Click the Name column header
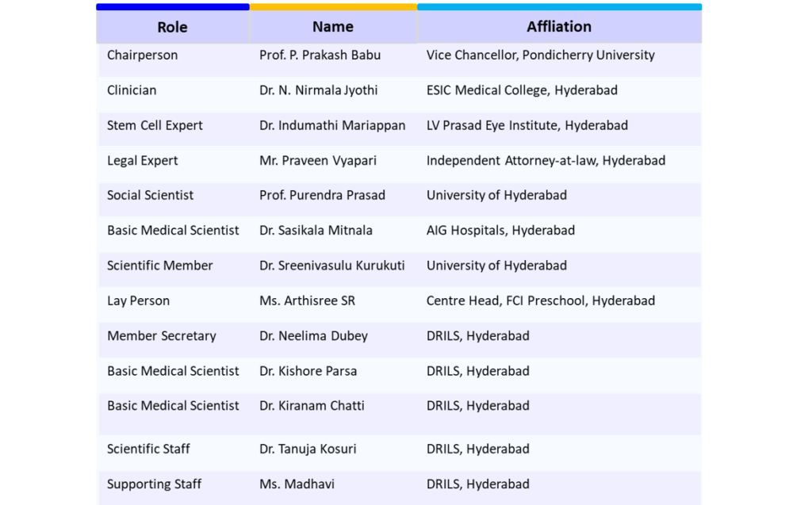The height and width of the screenshot is (505, 812). coord(333,26)
